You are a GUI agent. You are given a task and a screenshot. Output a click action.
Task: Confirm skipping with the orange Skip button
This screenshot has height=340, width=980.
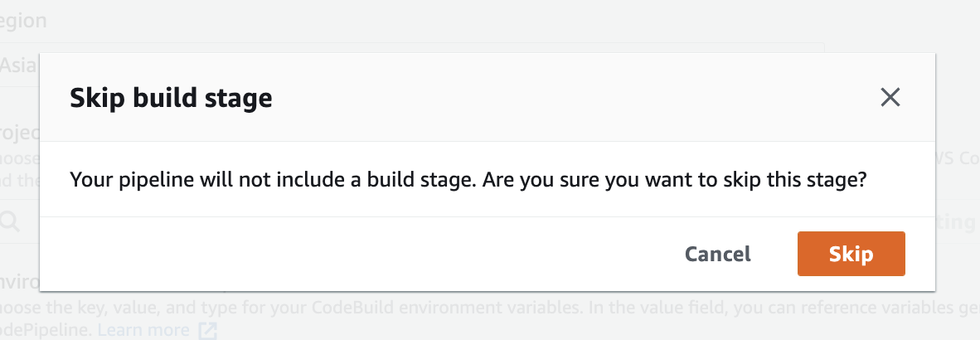point(851,254)
